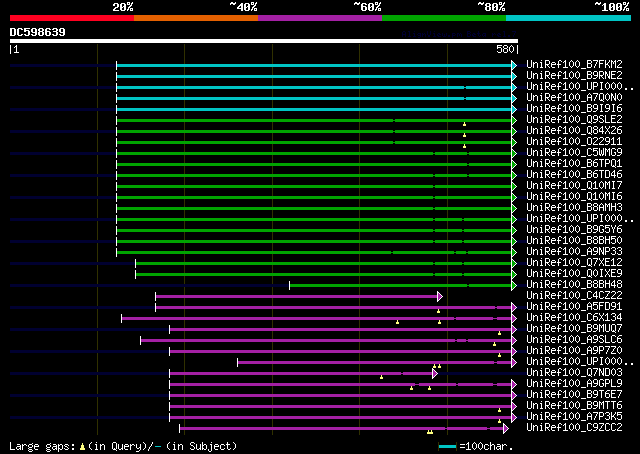Select the orange ~40% identity legend segment

(x=196, y=18)
